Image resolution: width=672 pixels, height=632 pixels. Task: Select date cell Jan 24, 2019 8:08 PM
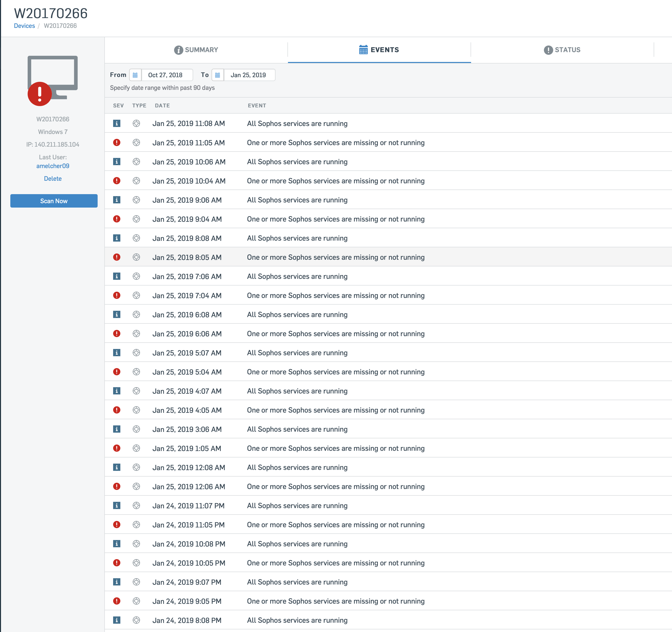tap(187, 620)
